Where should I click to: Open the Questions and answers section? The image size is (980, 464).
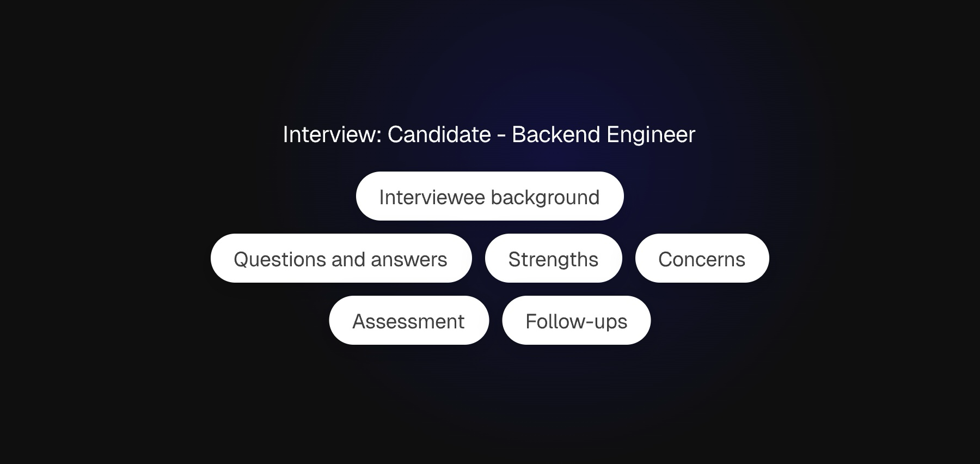coord(341,258)
